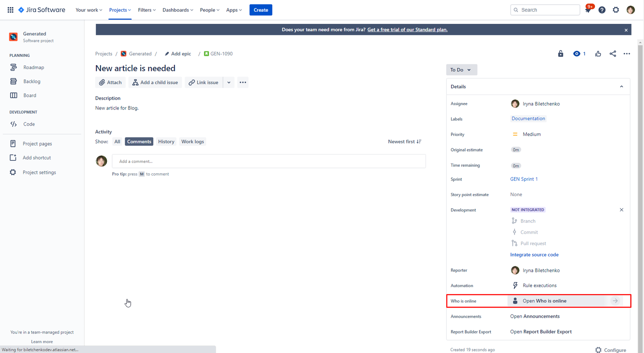
Task: Expand the Link issue dropdown arrow
Action: point(229,82)
